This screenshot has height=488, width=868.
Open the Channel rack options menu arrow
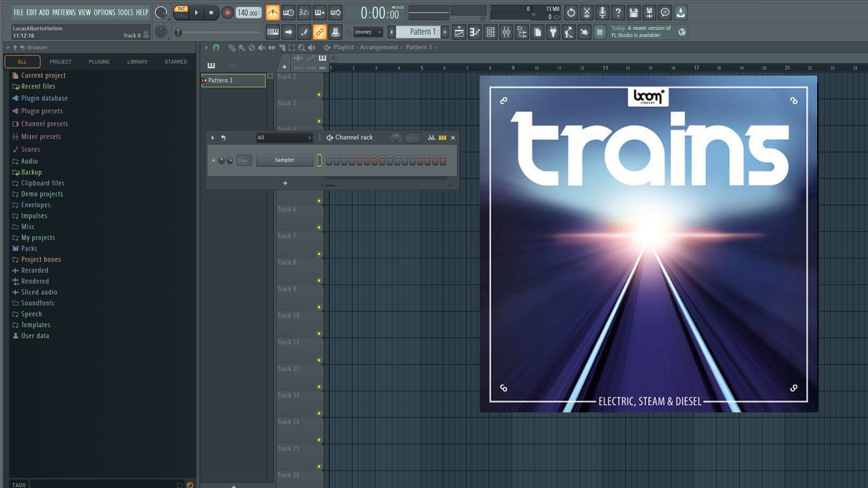click(x=212, y=137)
